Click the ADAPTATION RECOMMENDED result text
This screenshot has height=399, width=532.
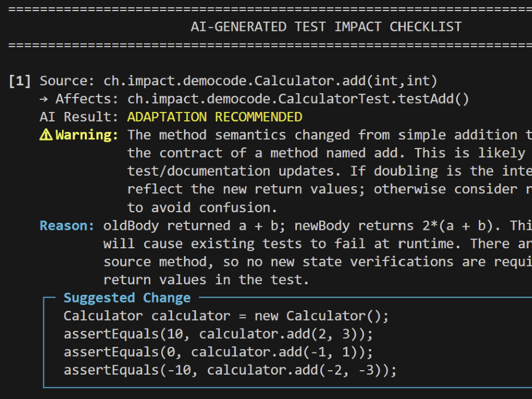[215, 117]
